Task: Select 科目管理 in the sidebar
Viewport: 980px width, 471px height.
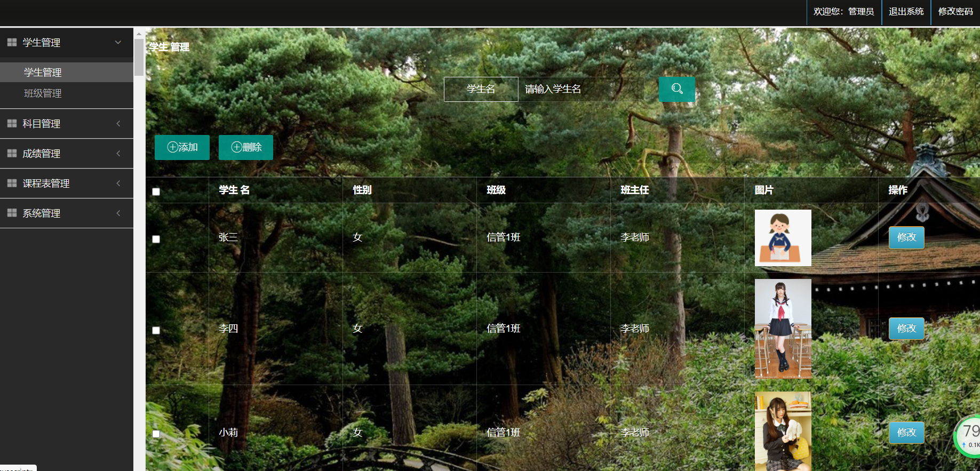Action: click(x=67, y=123)
